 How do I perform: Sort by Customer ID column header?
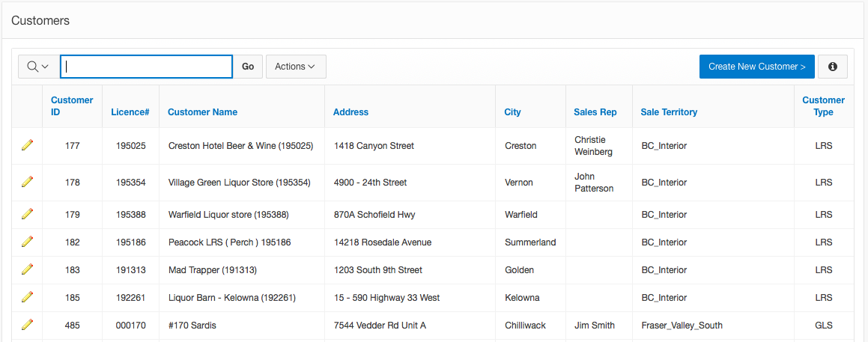click(x=72, y=106)
